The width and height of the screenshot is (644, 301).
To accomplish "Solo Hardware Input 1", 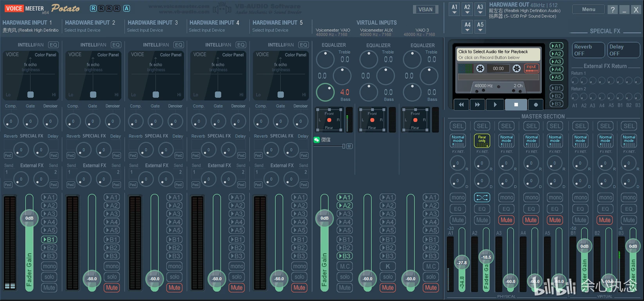I will click(49, 277).
